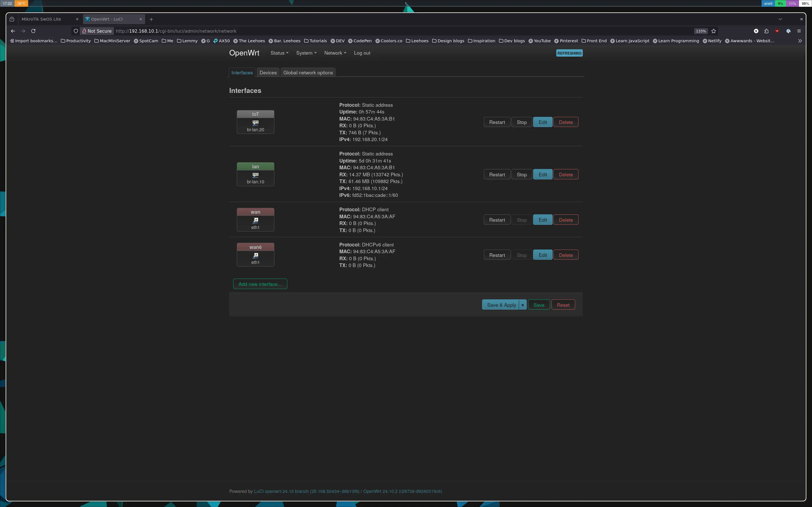Viewport: 812px width, 507px height.
Task: Click the extensions puzzle icon in toolbar
Action: point(766,31)
